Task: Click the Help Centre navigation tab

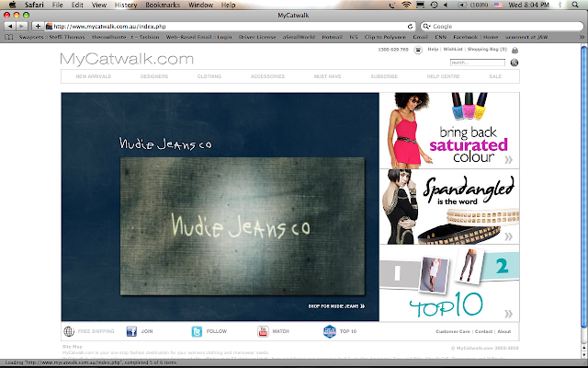Action: (x=443, y=76)
